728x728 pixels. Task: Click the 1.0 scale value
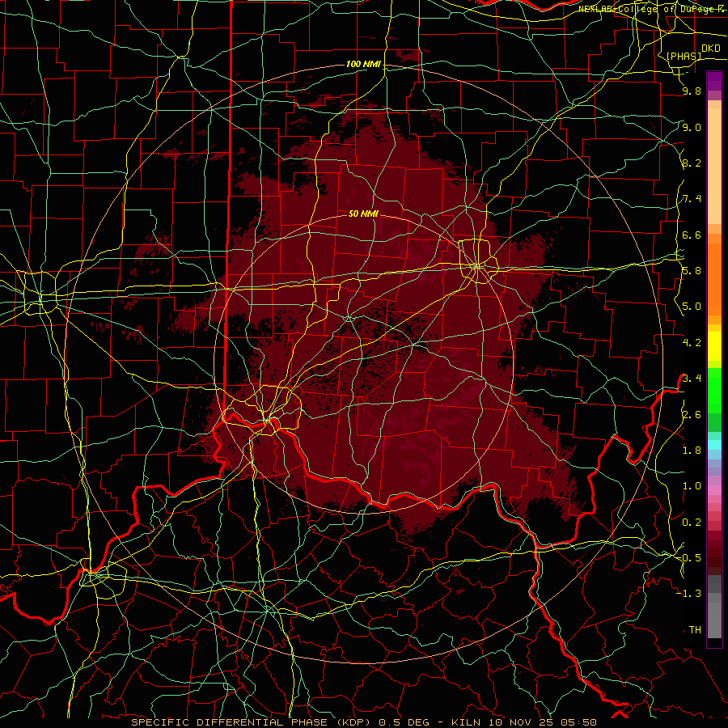click(692, 486)
